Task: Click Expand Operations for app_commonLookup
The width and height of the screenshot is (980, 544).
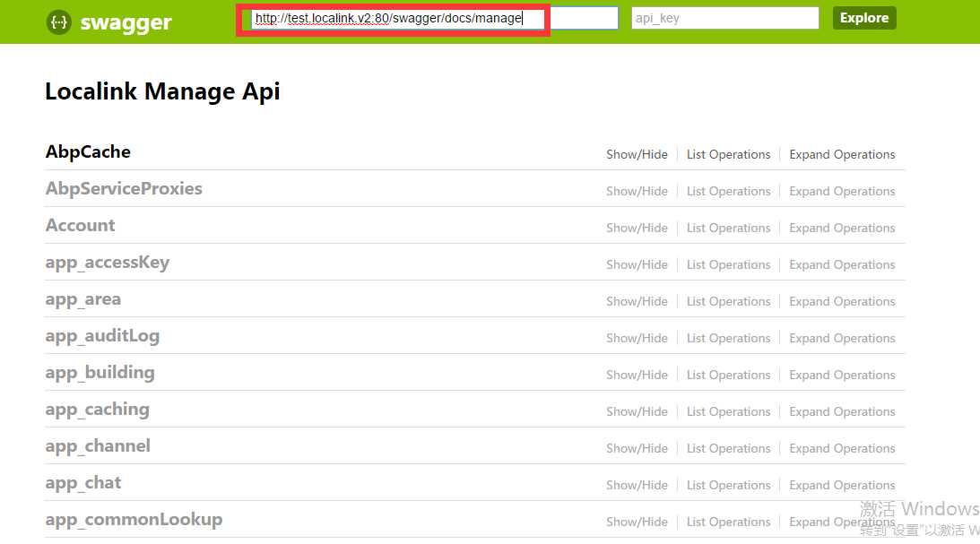Action: click(x=842, y=522)
